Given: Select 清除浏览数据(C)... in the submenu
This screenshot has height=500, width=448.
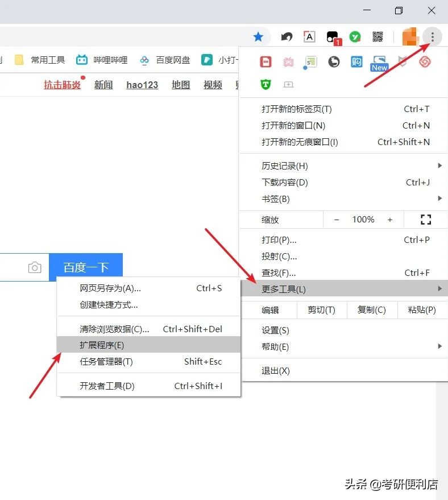Looking at the screenshot, I should click(x=148, y=329).
